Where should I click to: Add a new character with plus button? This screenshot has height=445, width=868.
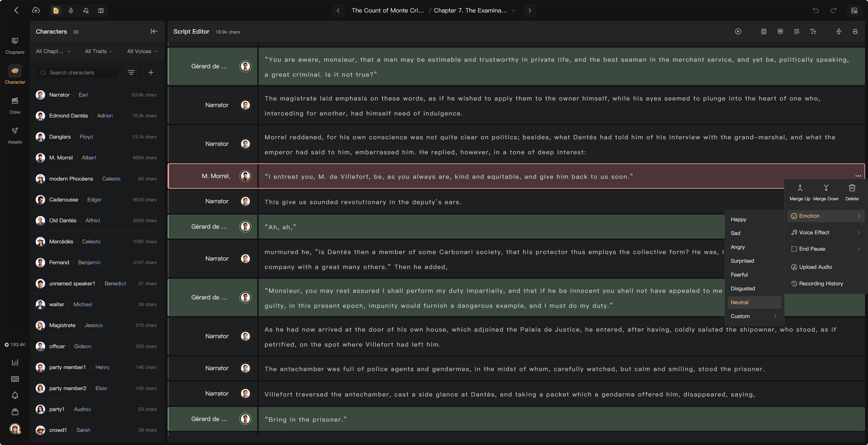pos(151,73)
